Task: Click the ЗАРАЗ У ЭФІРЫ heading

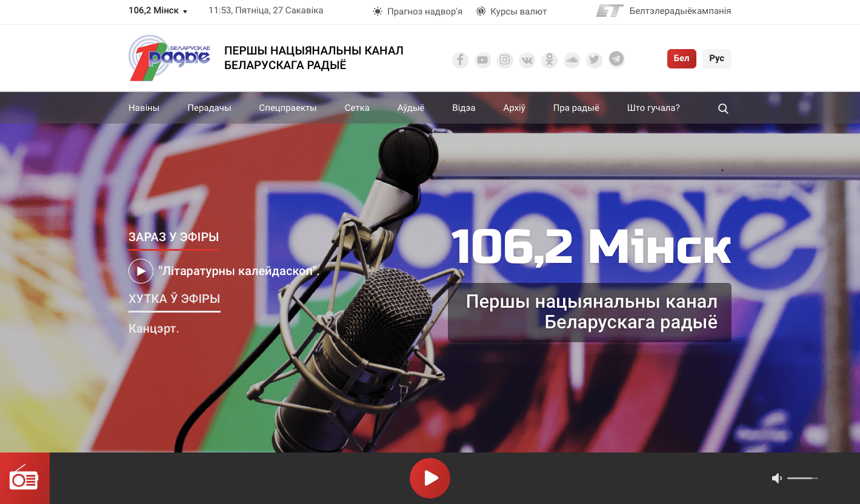Action: [x=173, y=237]
